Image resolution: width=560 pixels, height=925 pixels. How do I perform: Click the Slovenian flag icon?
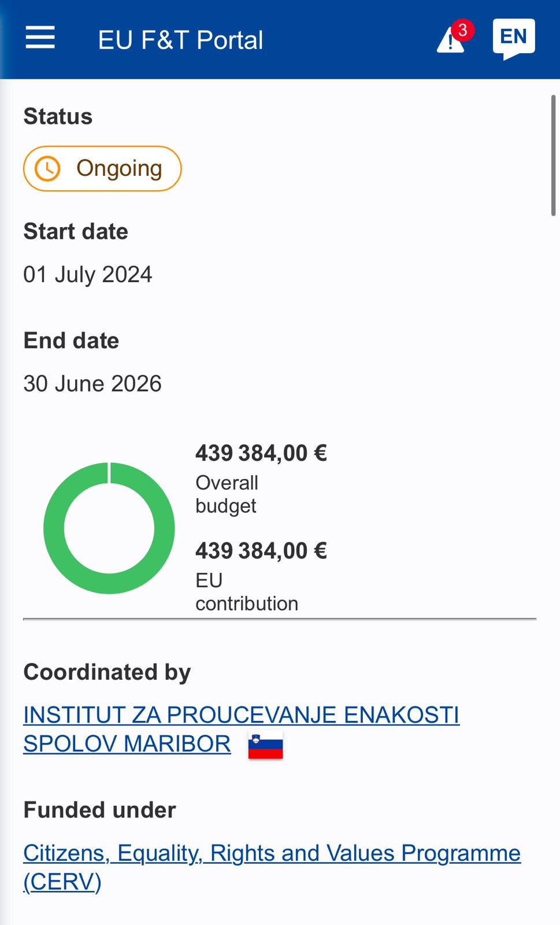265,745
